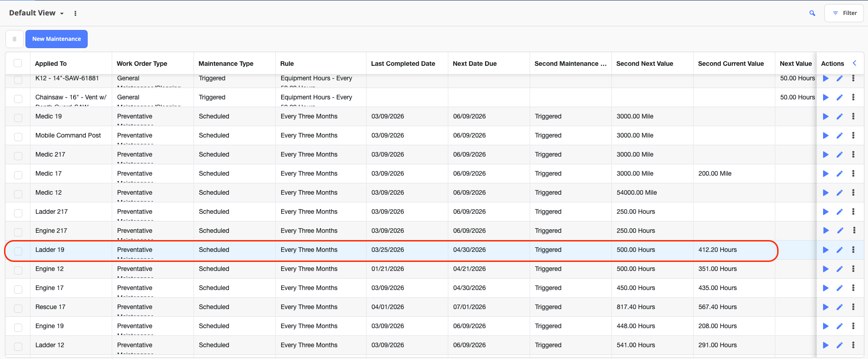Check the Mobile Command Post checkbox

click(x=18, y=137)
